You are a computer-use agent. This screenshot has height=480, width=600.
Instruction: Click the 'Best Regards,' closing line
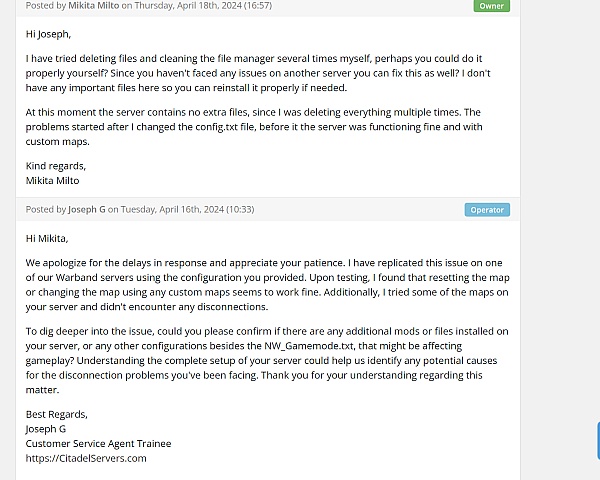point(57,415)
